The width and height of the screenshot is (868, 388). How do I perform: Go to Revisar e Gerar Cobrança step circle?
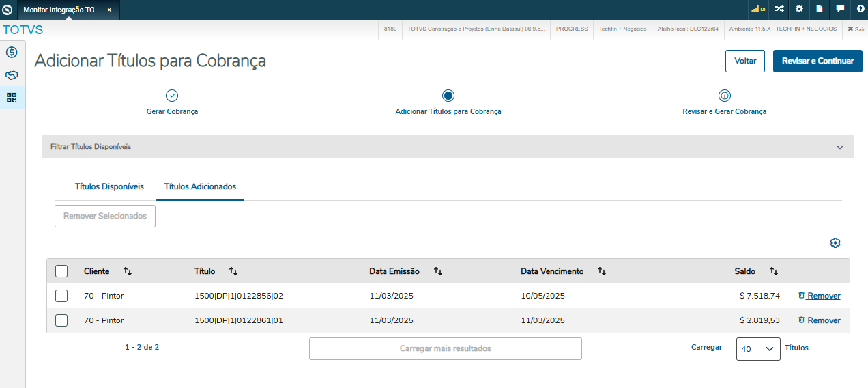[x=725, y=96]
